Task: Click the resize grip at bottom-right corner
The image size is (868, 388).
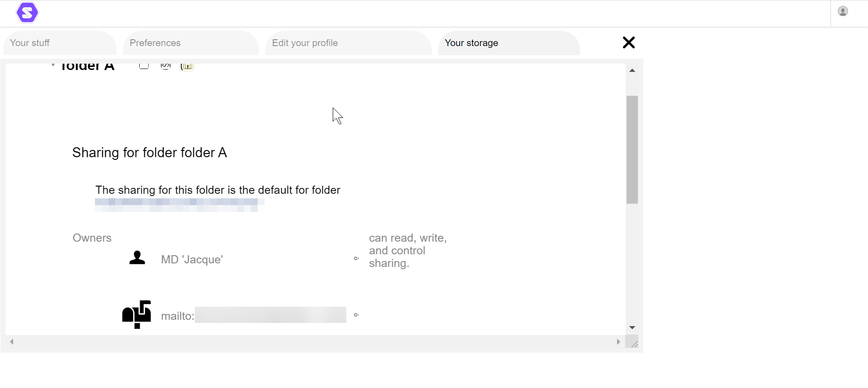Action: point(634,342)
